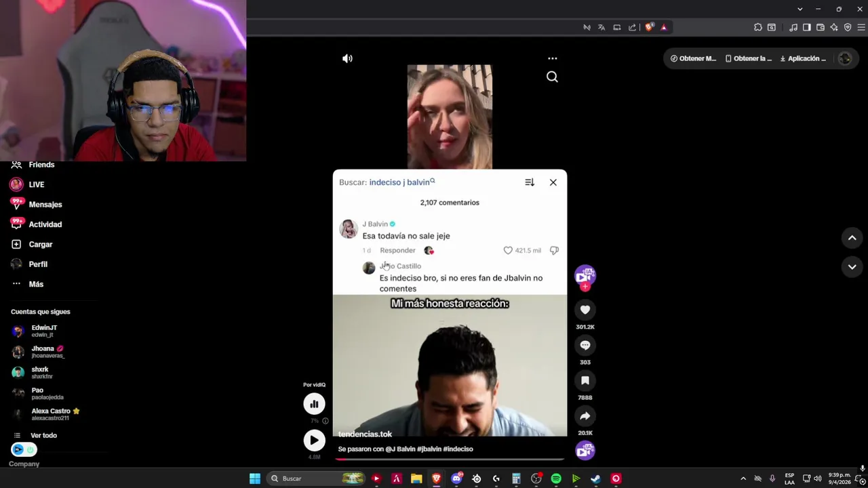Viewport: 868px width, 488px height.
Task: Open the browser extensions puzzle icon
Action: [x=758, y=27]
